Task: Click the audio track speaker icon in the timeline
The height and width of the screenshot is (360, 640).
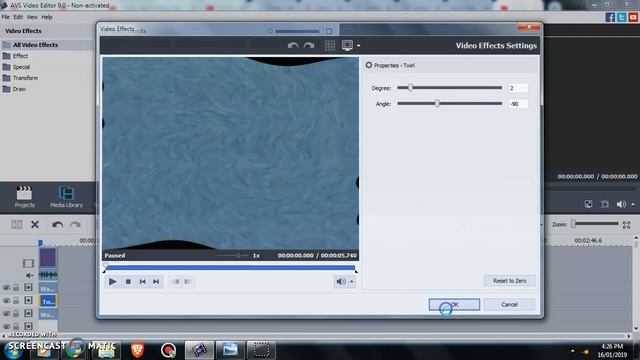Action: [x=29, y=276]
